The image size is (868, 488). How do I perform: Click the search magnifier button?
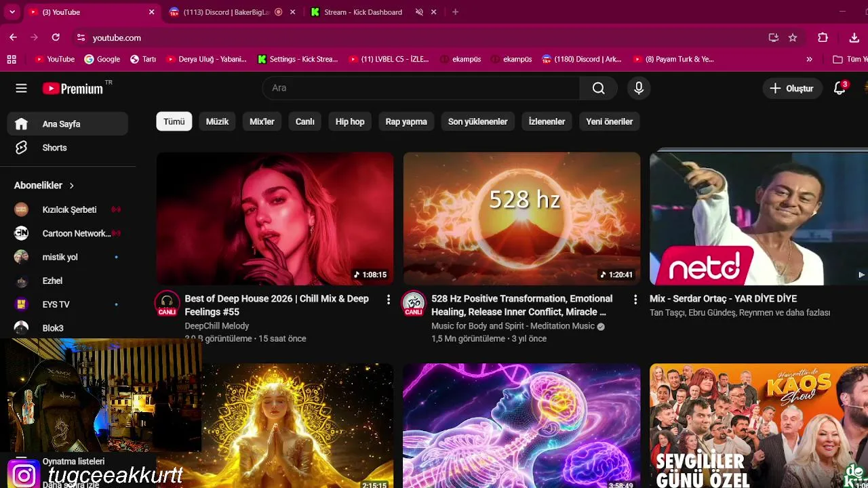click(x=598, y=88)
